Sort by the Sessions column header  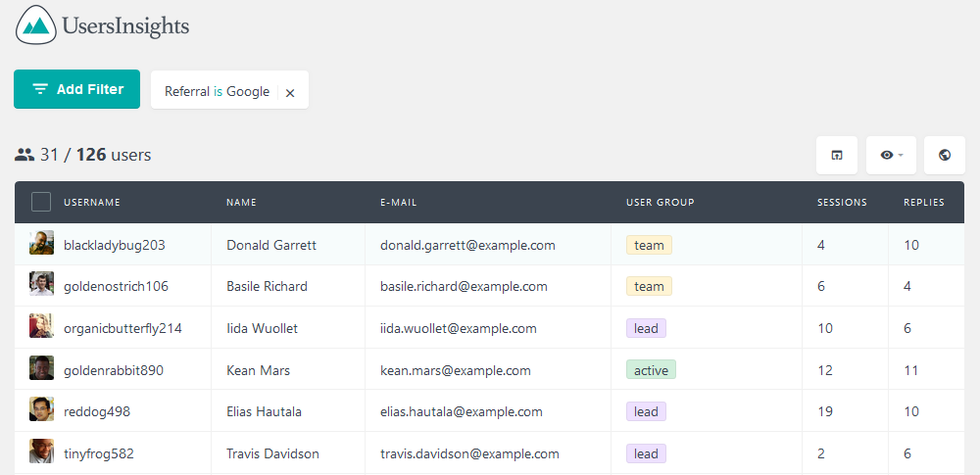tap(842, 203)
